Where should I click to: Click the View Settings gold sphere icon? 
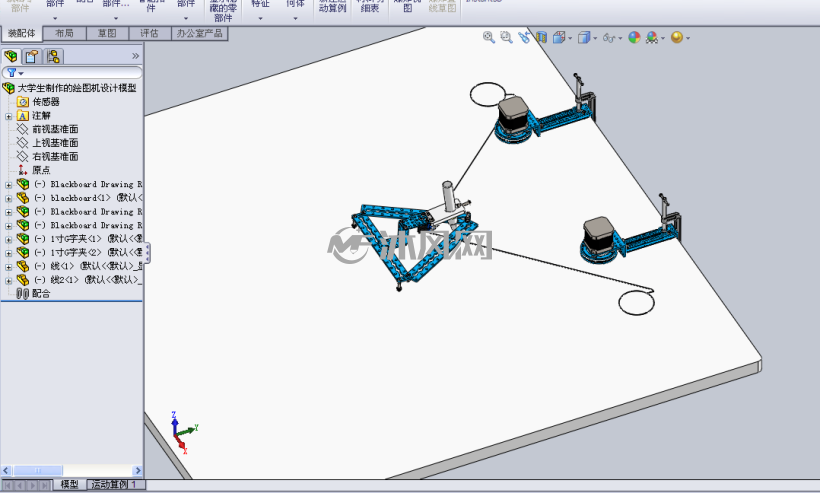click(x=677, y=37)
